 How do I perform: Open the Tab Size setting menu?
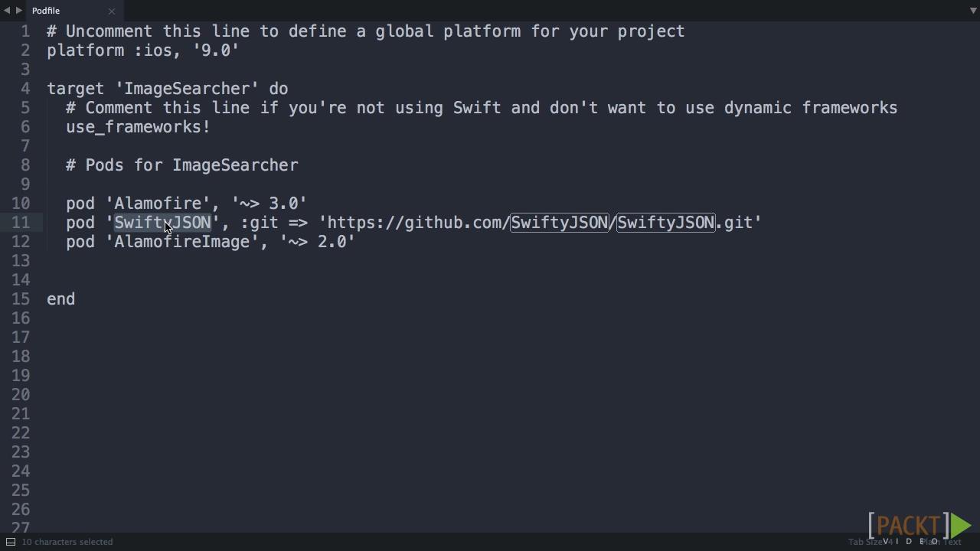869,542
